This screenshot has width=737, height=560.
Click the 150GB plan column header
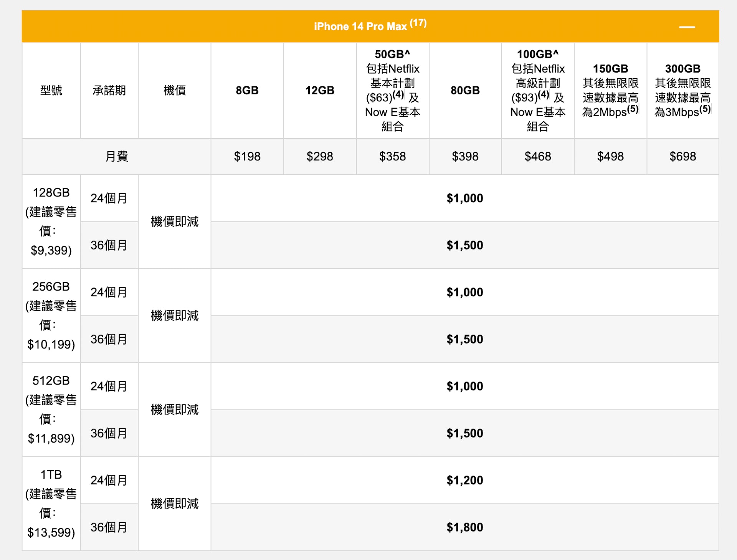(x=610, y=91)
